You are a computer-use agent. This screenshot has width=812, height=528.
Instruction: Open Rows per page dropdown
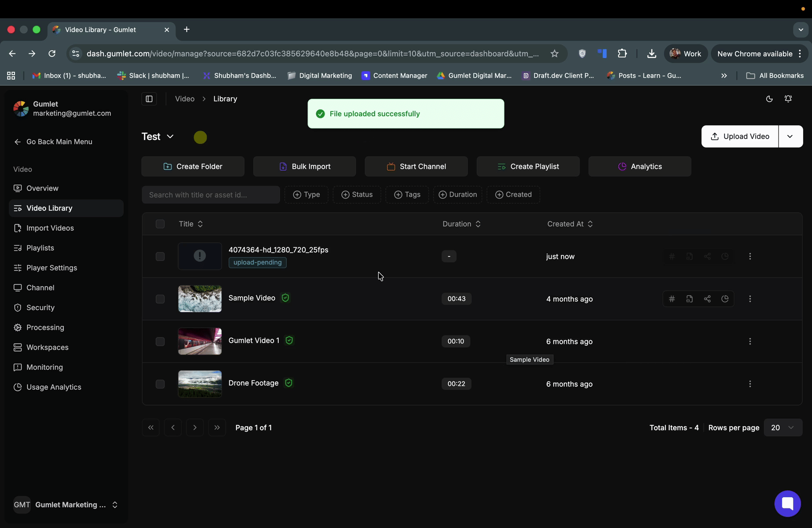point(783,428)
